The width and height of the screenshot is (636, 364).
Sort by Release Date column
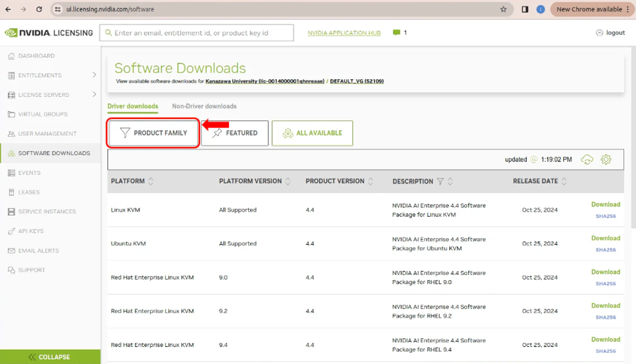[564, 181]
